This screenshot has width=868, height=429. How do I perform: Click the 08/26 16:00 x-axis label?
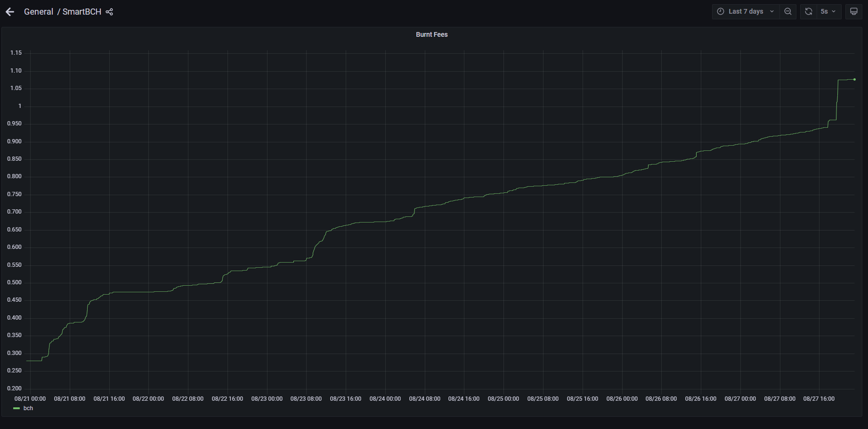tap(701, 399)
